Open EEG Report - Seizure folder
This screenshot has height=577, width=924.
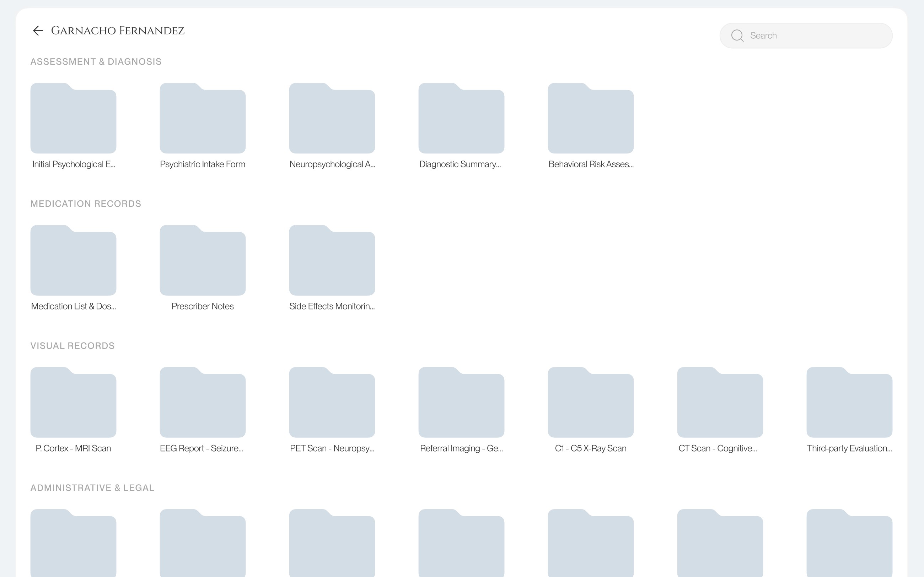pyautogui.click(x=203, y=403)
